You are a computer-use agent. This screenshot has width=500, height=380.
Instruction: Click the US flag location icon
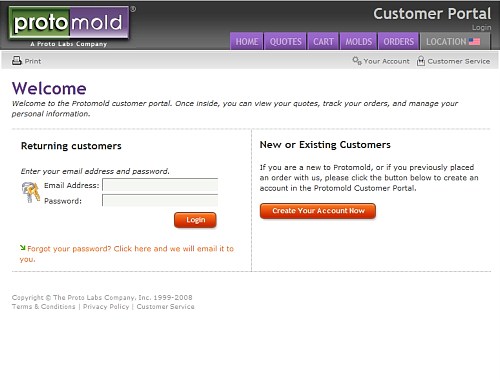tap(474, 42)
